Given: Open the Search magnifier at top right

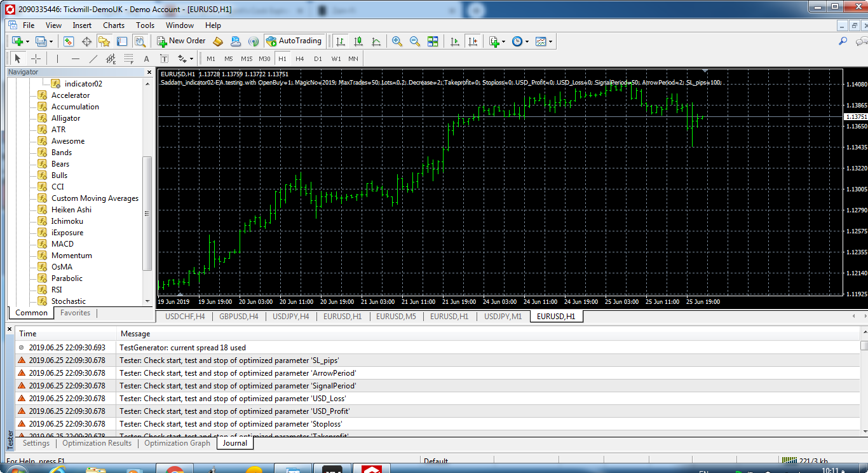Looking at the screenshot, I should click(843, 41).
